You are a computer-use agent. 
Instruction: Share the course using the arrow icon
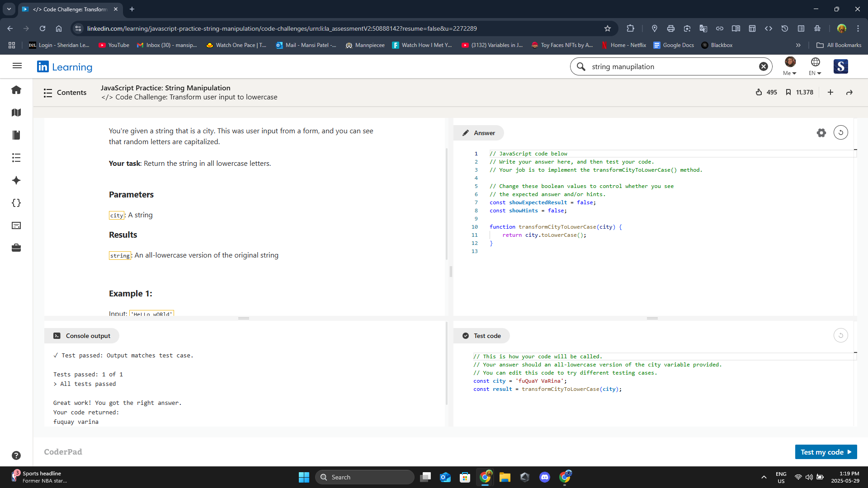point(849,92)
